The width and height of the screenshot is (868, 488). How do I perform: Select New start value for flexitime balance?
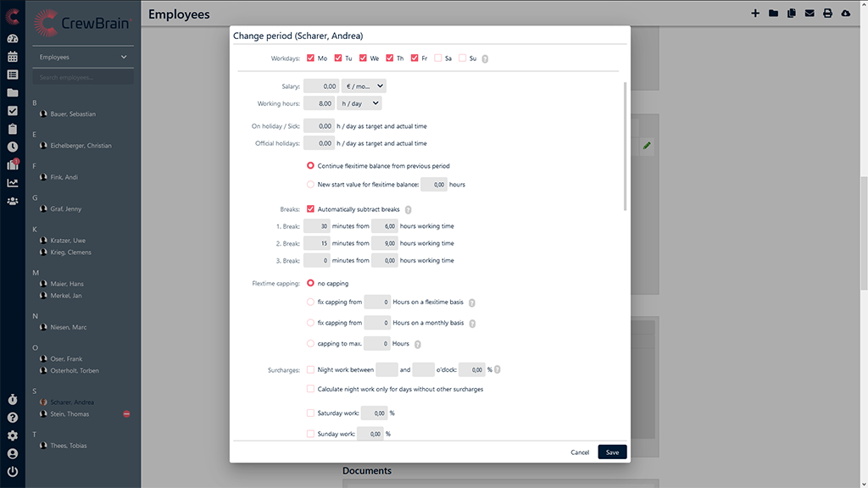point(311,184)
